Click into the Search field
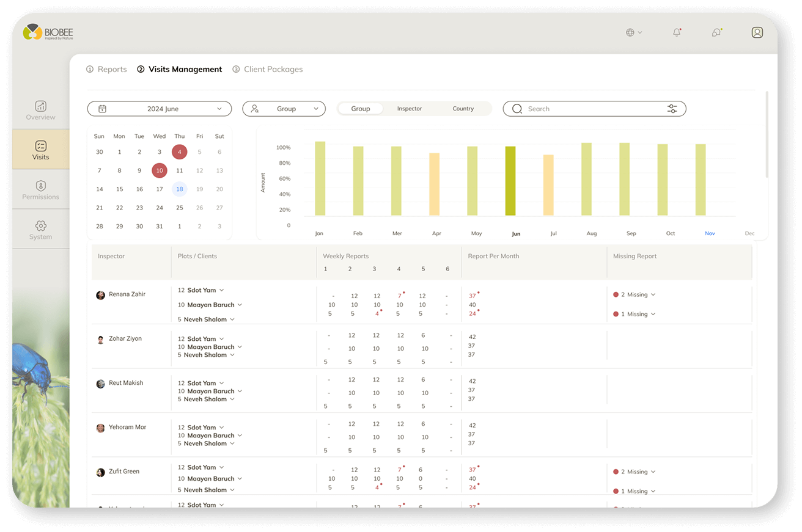This screenshot has width=802, height=532. (587, 109)
